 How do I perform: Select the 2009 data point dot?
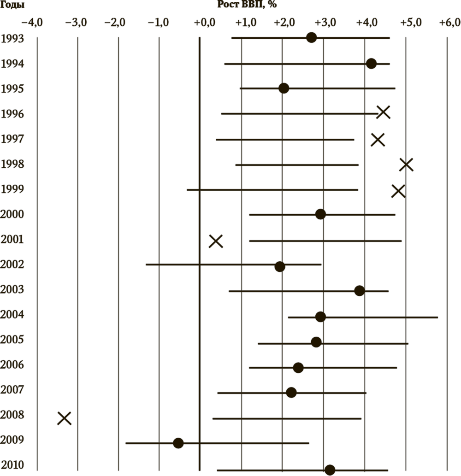coord(178,443)
